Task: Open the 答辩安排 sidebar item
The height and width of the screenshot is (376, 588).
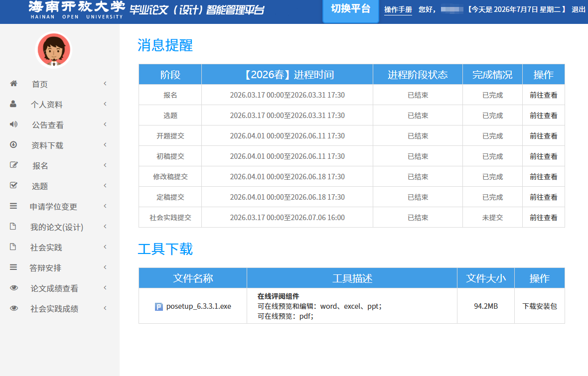Action: pyautogui.click(x=60, y=267)
